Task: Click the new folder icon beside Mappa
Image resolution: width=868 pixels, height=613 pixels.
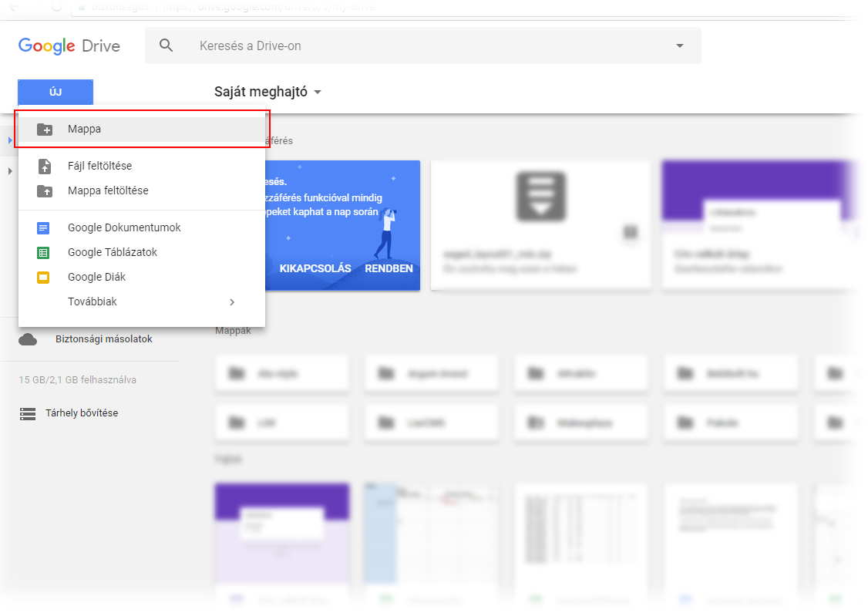Action: tap(45, 130)
